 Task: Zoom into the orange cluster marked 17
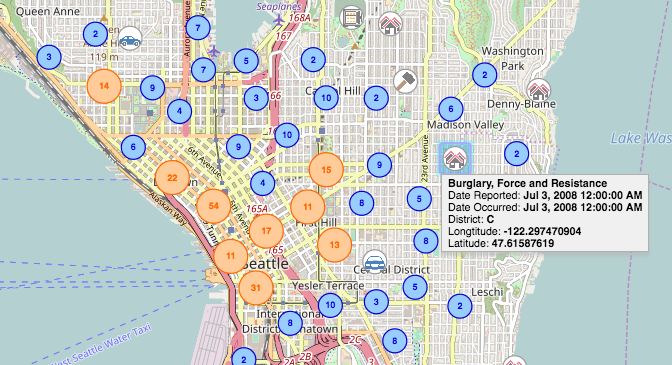[x=266, y=231]
